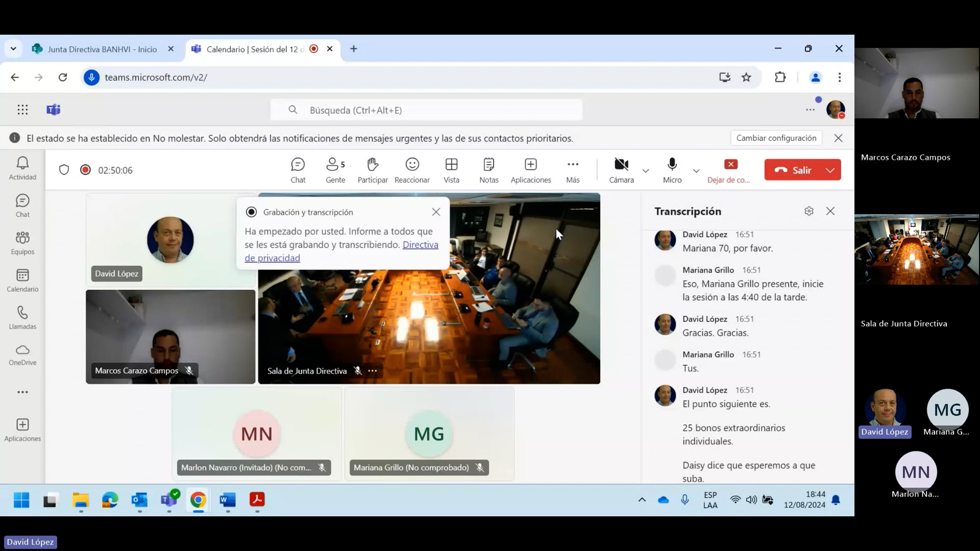This screenshot has height=551, width=980.
Task: Click the Búsqueda search field
Action: (426, 110)
